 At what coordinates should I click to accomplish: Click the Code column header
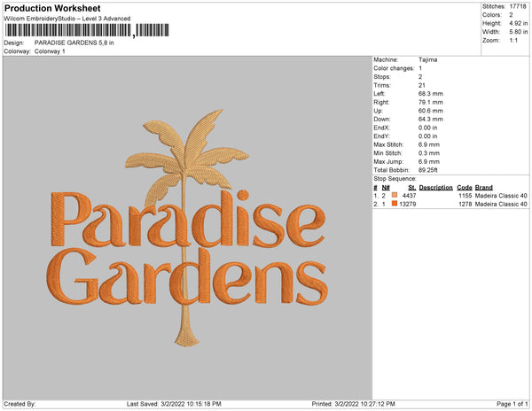465,188
